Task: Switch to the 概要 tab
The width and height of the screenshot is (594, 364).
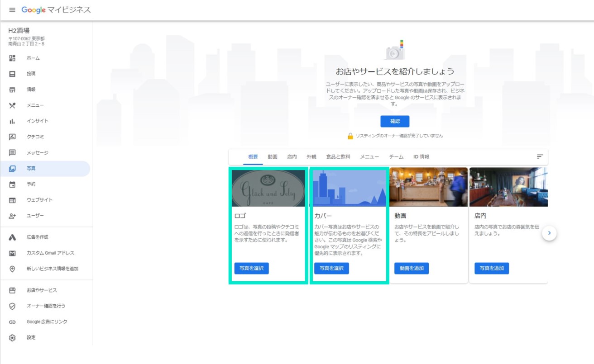Action: [253, 157]
